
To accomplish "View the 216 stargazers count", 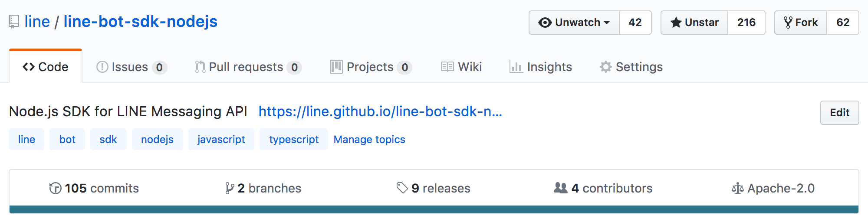I will click(746, 23).
